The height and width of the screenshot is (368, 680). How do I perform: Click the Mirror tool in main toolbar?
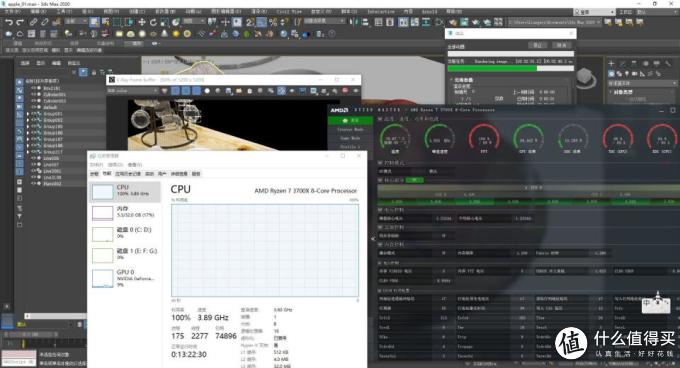(x=354, y=22)
